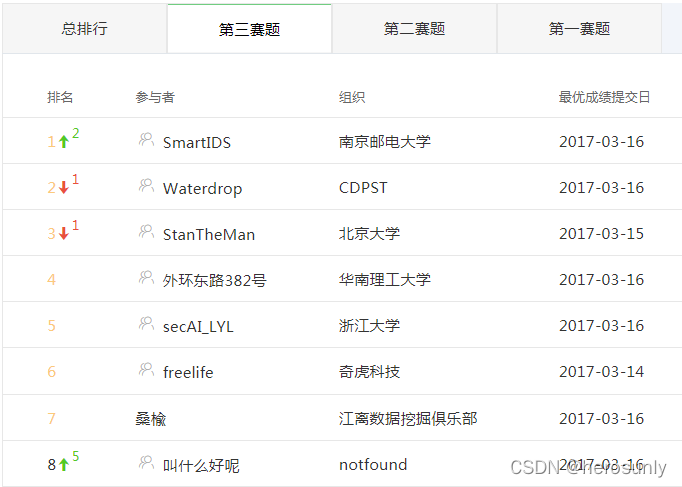Click the 参与者 column header
The height and width of the screenshot is (487, 682).
pos(155,97)
